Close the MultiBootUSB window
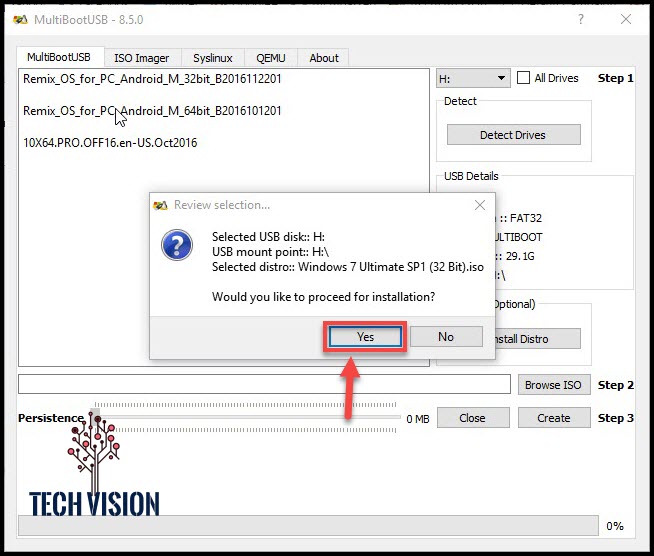Image resolution: width=654 pixels, height=556 pixels. click(x=626, y=19)
